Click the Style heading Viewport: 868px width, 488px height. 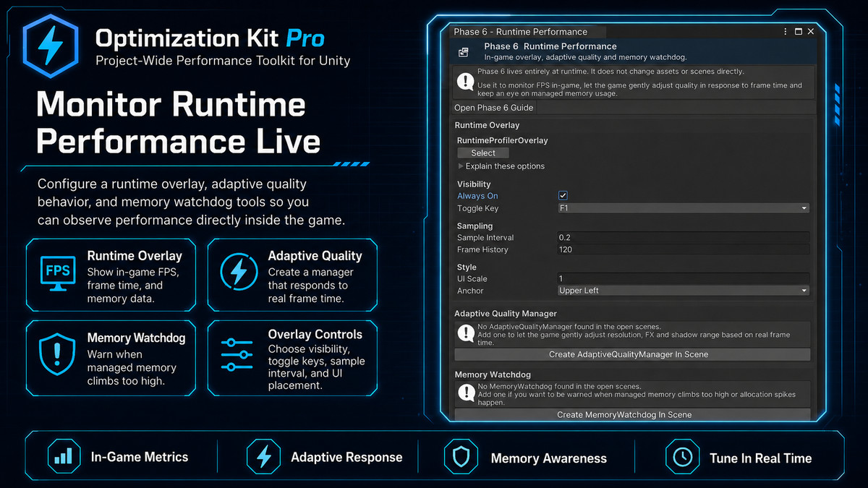[467, 267]
